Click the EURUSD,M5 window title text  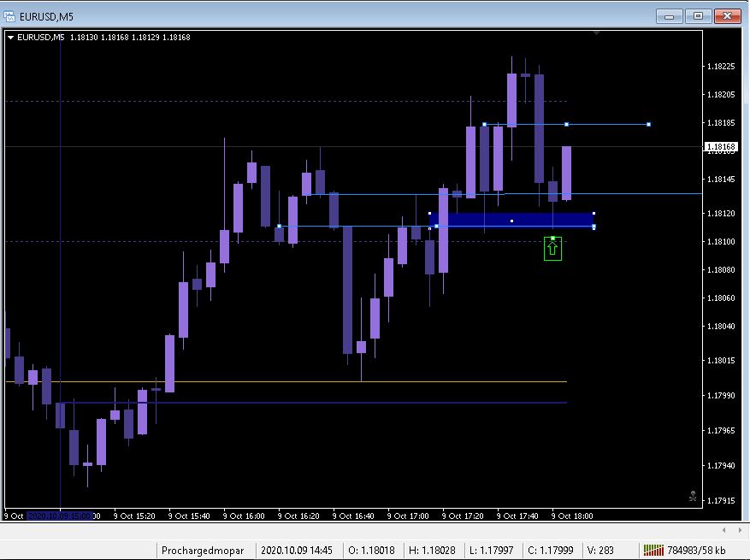click(46, 17)
